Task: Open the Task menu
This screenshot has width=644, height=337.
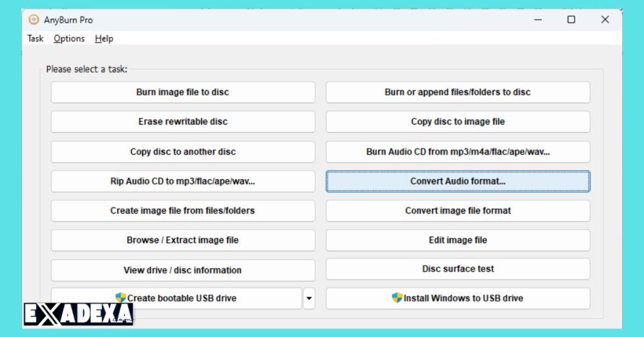Action: tap(35, 38)
